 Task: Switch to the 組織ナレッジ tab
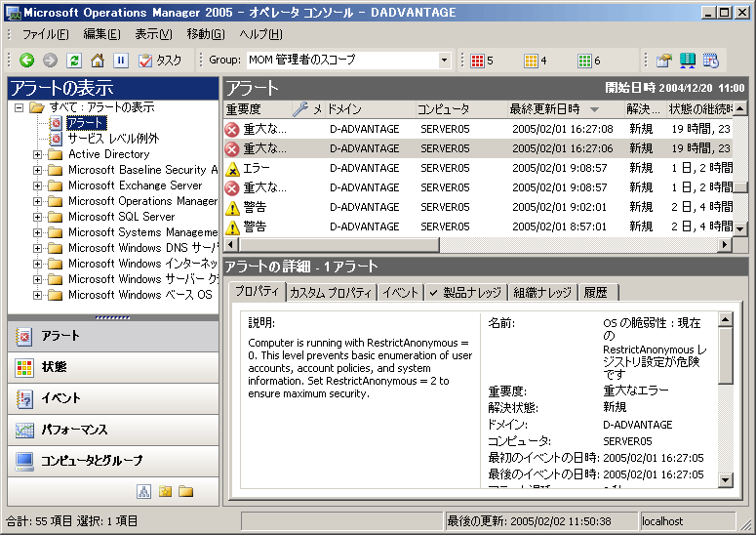coord(542,293)
